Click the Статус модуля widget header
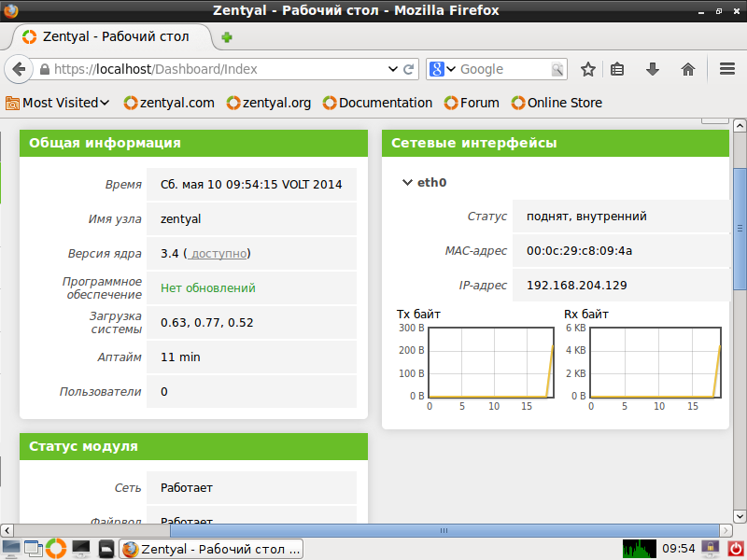 click(x=193, y=446)
